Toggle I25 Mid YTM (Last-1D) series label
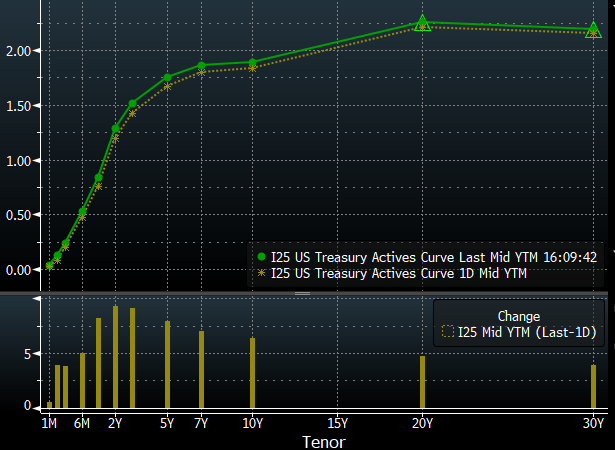The image size is (615, 450). 527,332
